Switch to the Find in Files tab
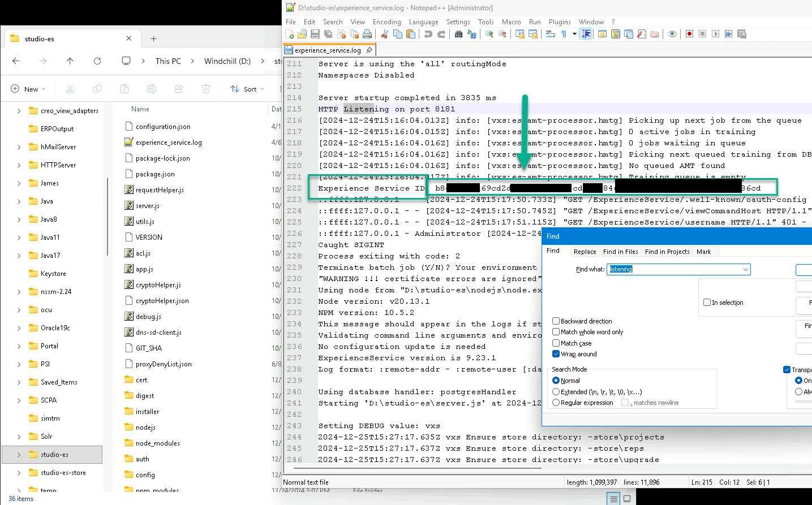Viewport: 812px width, 505px height. 621,252
